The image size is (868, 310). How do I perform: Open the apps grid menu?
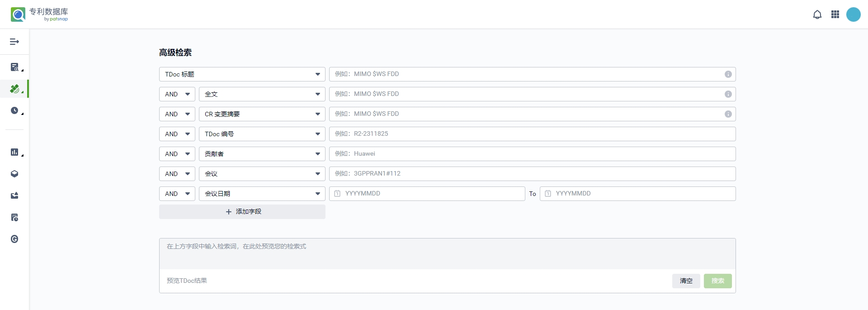click(835, 14)
